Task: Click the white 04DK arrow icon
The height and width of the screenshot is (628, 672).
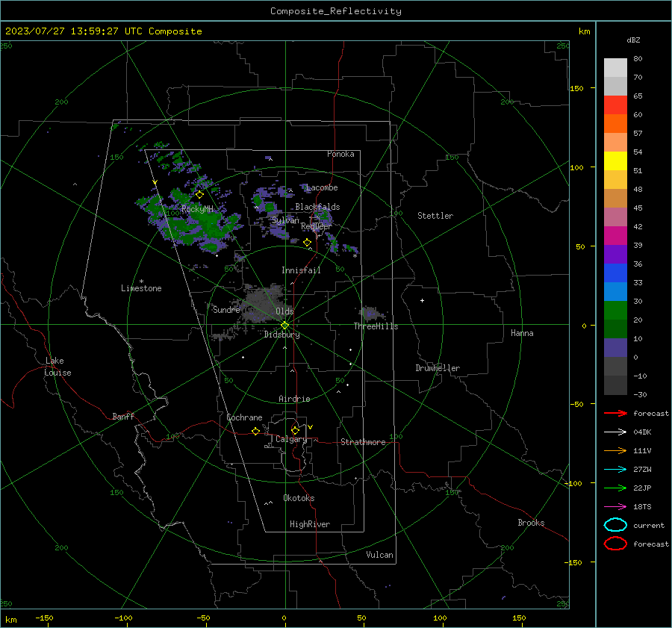Action: 615,432
